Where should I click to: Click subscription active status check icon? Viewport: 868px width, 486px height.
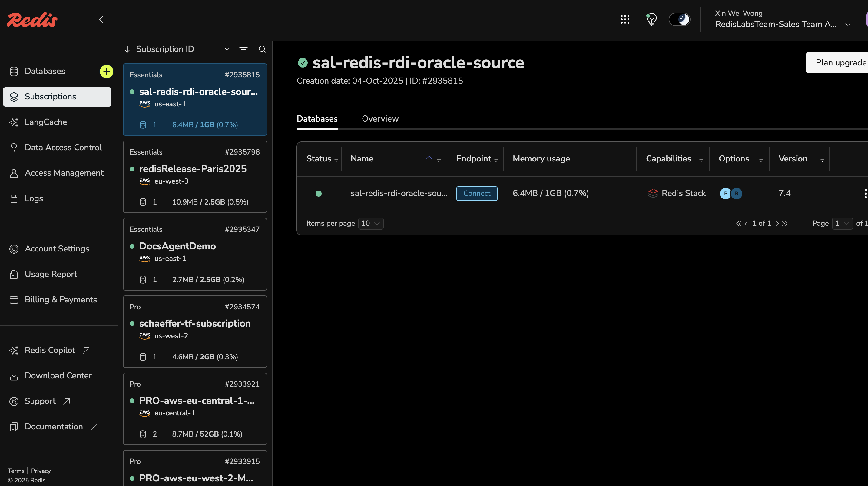303,63
